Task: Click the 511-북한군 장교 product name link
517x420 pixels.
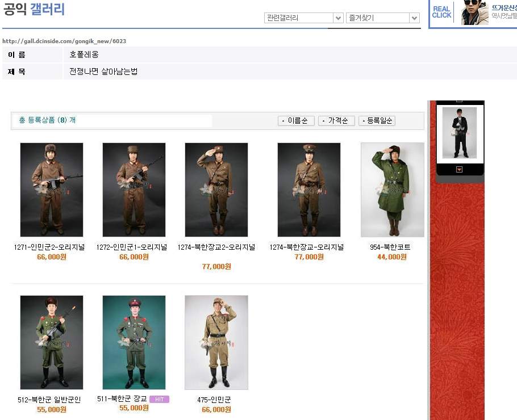Action: (122, 399)
